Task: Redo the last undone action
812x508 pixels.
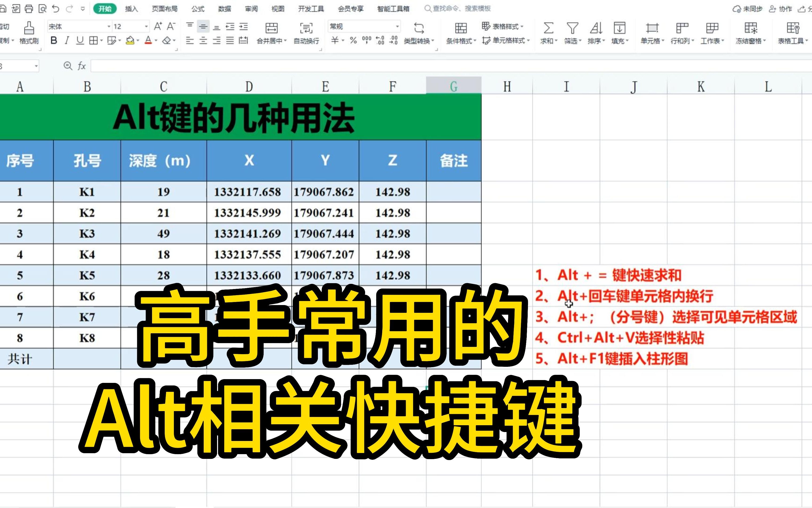Action: tap(69, 9)
